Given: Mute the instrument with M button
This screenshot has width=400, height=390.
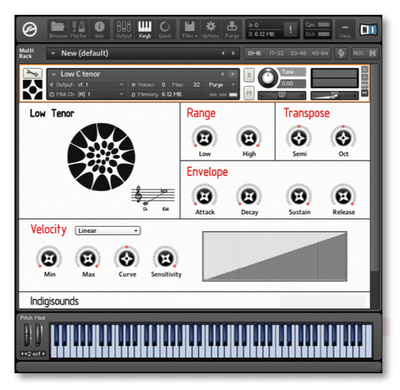Looking at the screenshot, I should tap(249, 92).
